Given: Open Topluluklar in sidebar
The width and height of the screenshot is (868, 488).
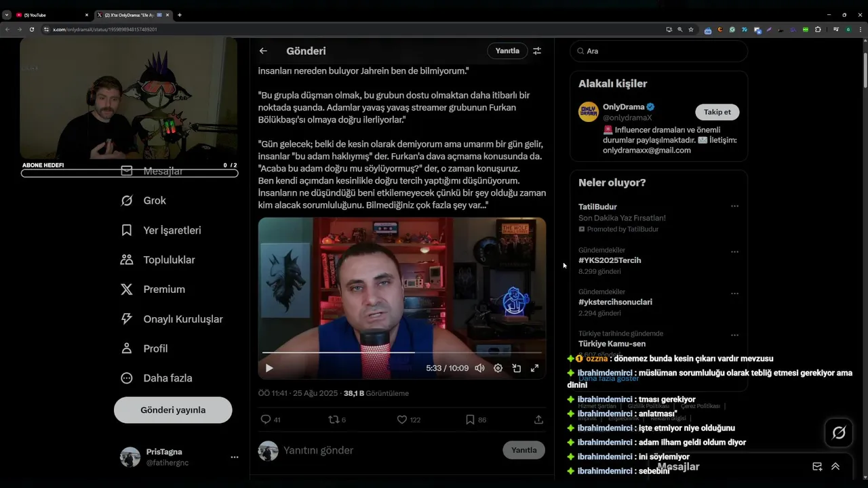Looking at the screenshot, I should pos(157,260).
